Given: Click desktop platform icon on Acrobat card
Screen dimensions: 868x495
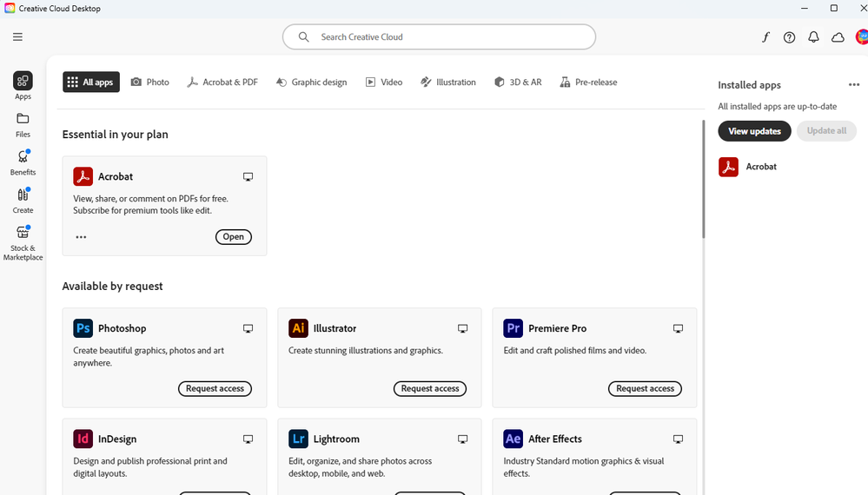Looking at the screenshot, I should tap(248, 177).
